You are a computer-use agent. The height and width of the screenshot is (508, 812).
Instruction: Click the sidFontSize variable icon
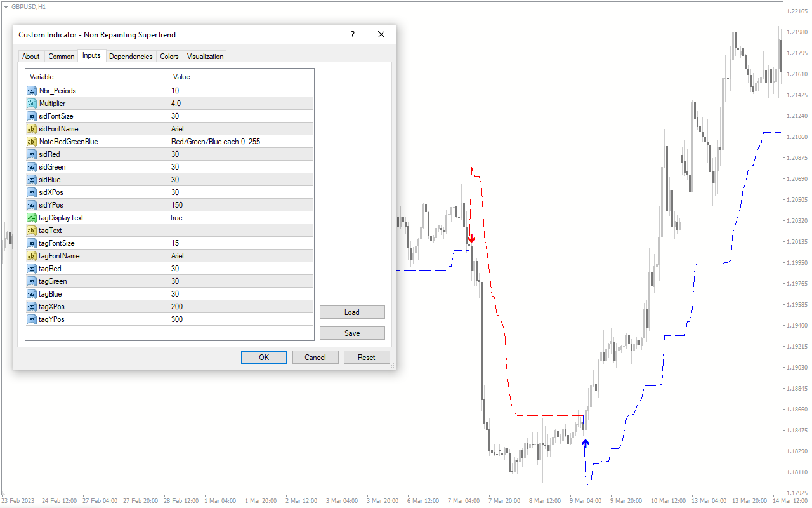coord(31,116)
